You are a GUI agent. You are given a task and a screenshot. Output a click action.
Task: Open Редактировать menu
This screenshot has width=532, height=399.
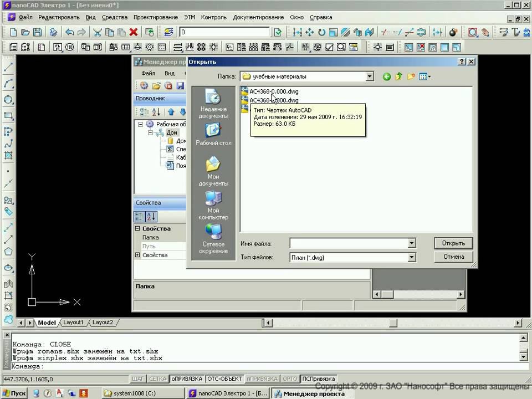tap(59, 17)
